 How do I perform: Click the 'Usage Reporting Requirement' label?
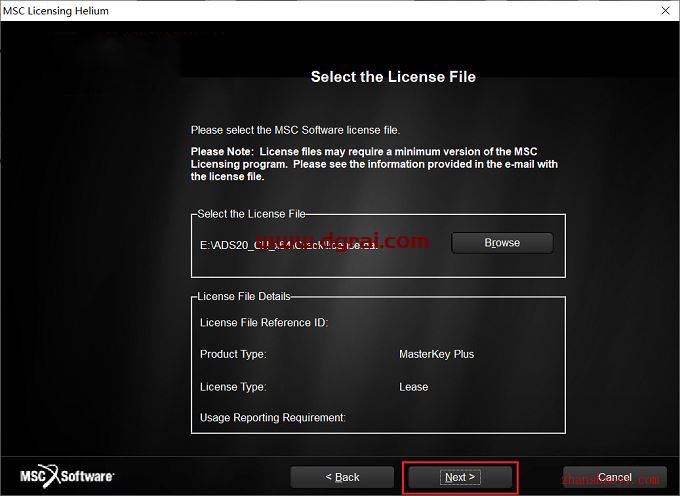click(x=273, y=417)
